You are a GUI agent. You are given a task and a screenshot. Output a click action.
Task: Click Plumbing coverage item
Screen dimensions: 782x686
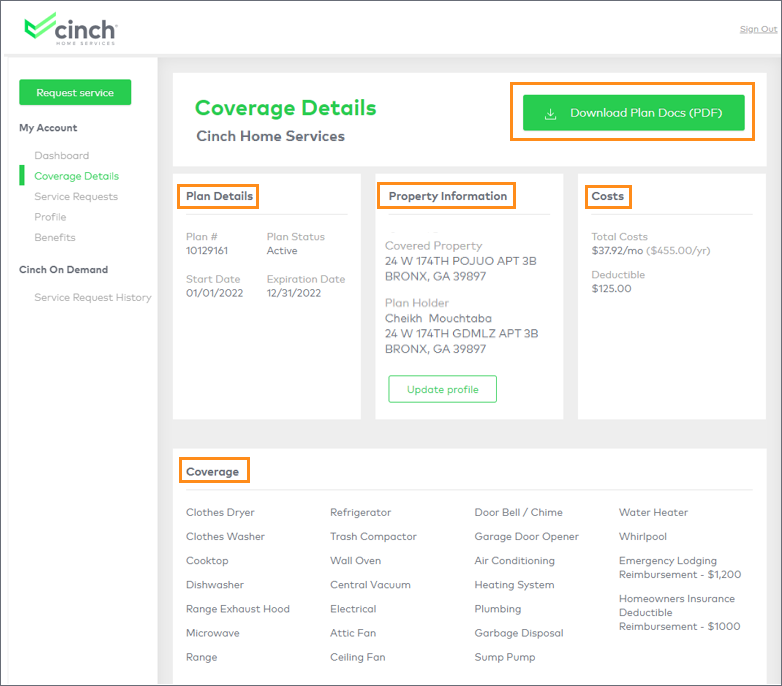498,609
